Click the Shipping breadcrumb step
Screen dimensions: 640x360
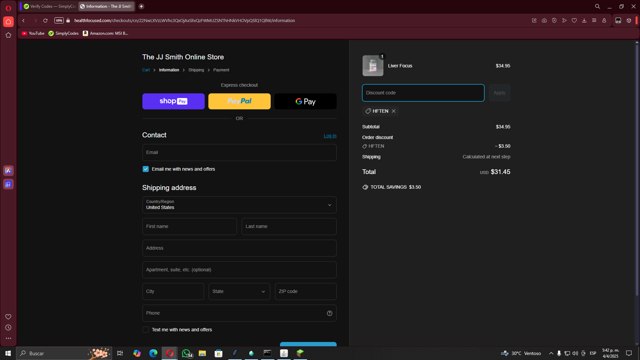196,70
